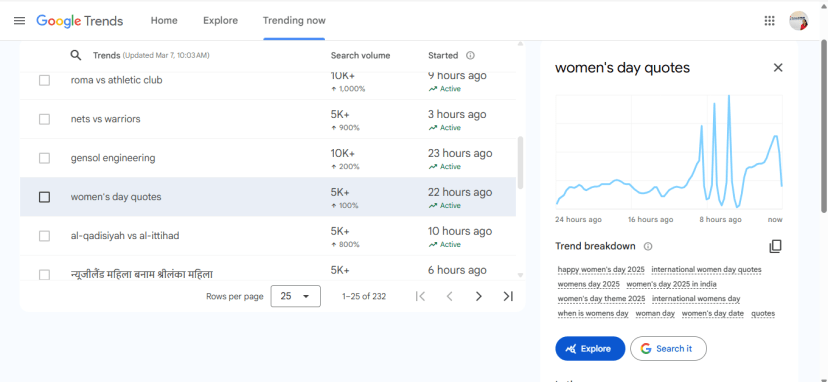Click the 10 hours ago started value
The height and width of the screenshot is (382, 828).
click(460, 231)
